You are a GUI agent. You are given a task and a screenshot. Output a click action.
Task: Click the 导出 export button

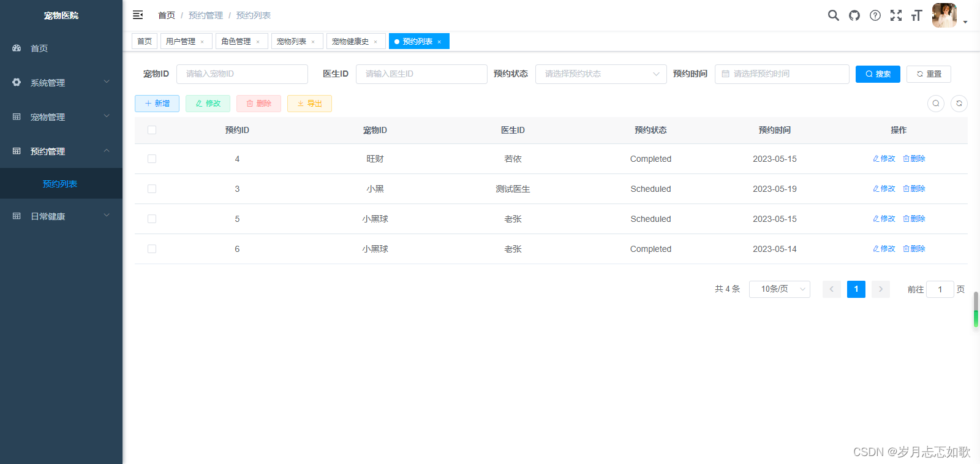(x=309, y=104)
